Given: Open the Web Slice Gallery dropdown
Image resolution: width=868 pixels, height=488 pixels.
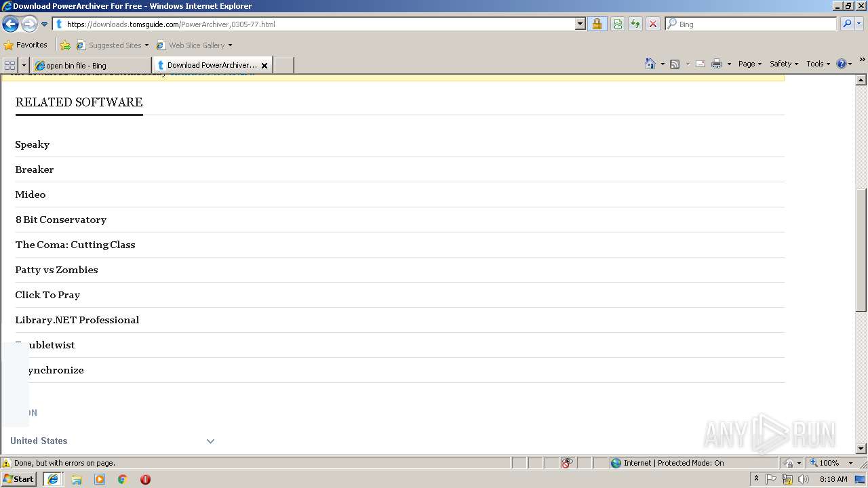Looking at the screenshot, I should point(195,45).
